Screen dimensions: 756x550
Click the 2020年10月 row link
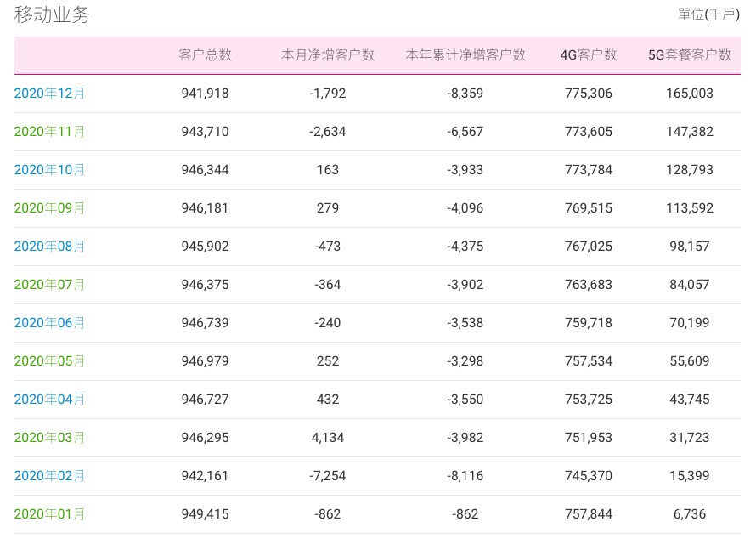click(49, 170)
